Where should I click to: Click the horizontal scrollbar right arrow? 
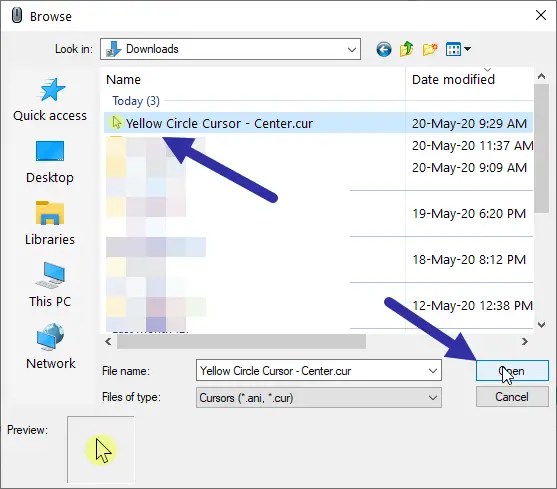525,342
